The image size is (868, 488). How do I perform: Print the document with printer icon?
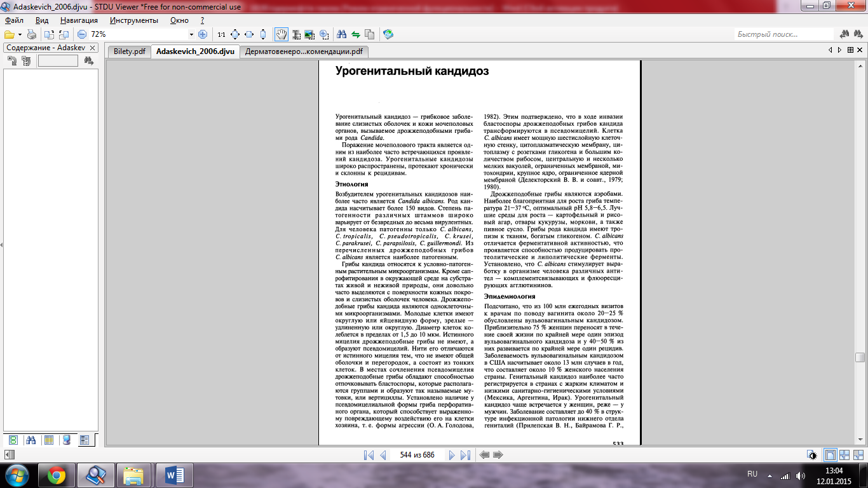point(32,34)
